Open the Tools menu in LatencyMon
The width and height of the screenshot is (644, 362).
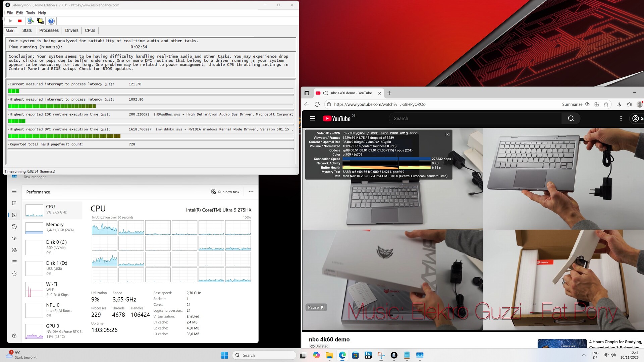tap(30, 13)
